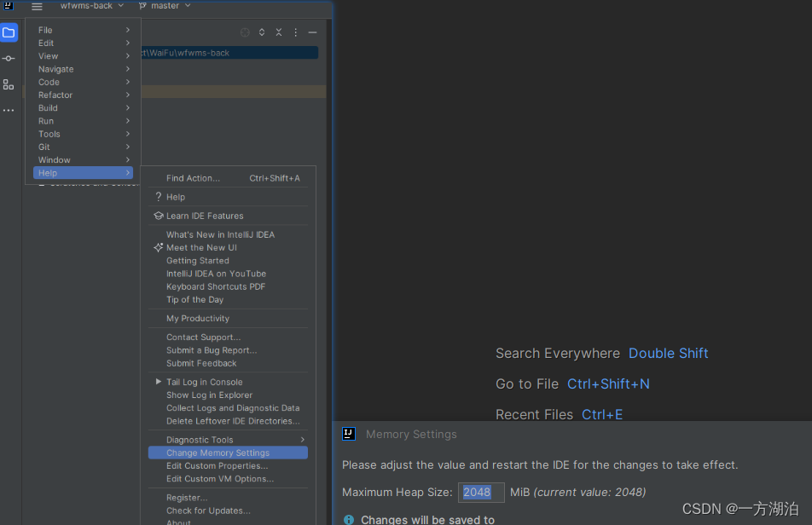The width and height of the screenshot is (812, 525).
Task: Select Register in Help menu
Action: coord(228,498)
